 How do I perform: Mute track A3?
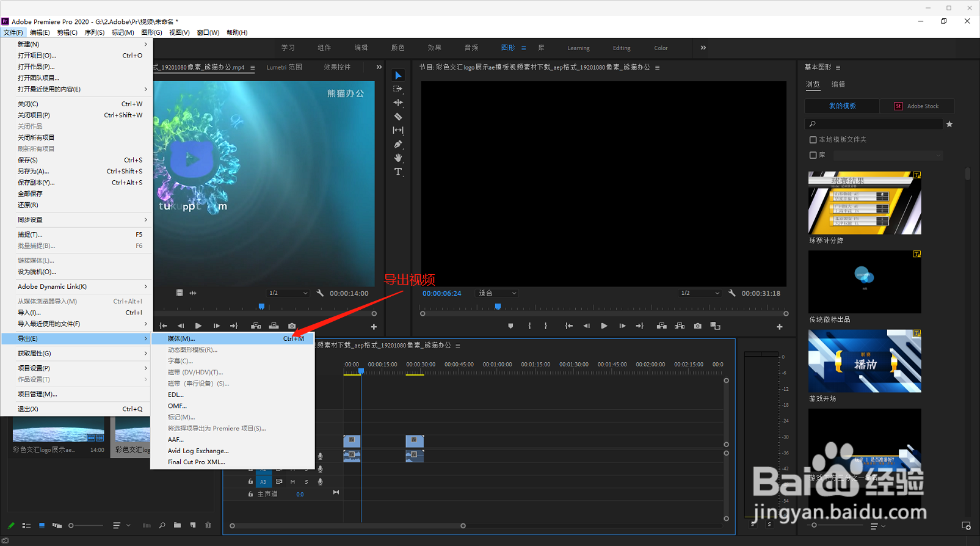pyautogui.click(x=292, y=481)
